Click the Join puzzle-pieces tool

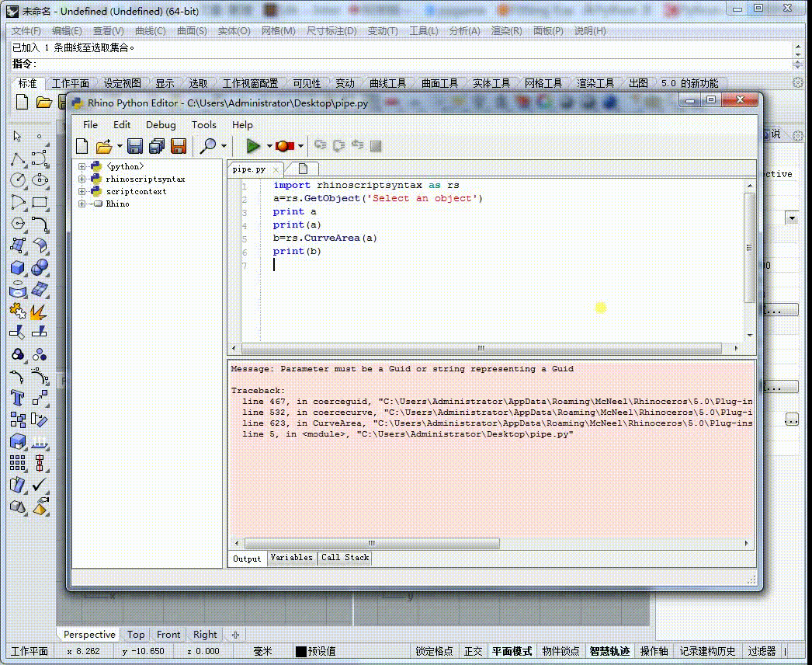[x=18, y=311]
